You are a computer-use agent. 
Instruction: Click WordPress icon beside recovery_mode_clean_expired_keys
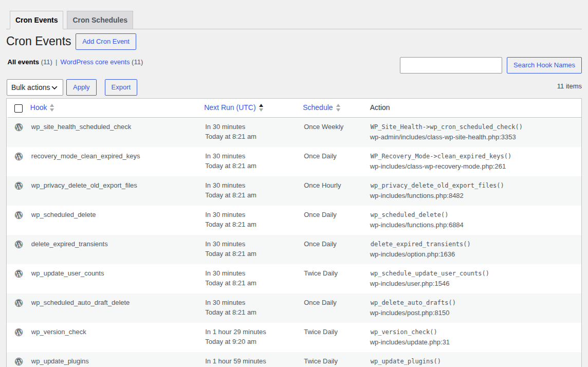pyautogui.click(x=19, y=156)
